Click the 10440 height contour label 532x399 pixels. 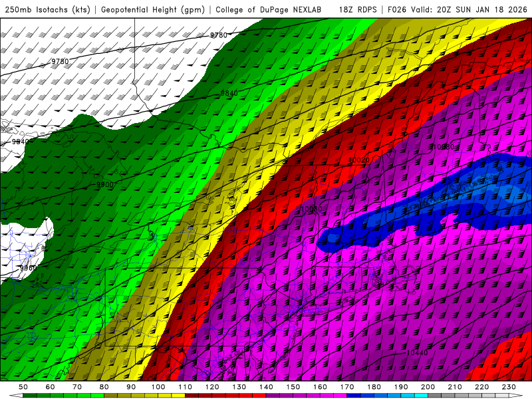[x=418, y=353]
